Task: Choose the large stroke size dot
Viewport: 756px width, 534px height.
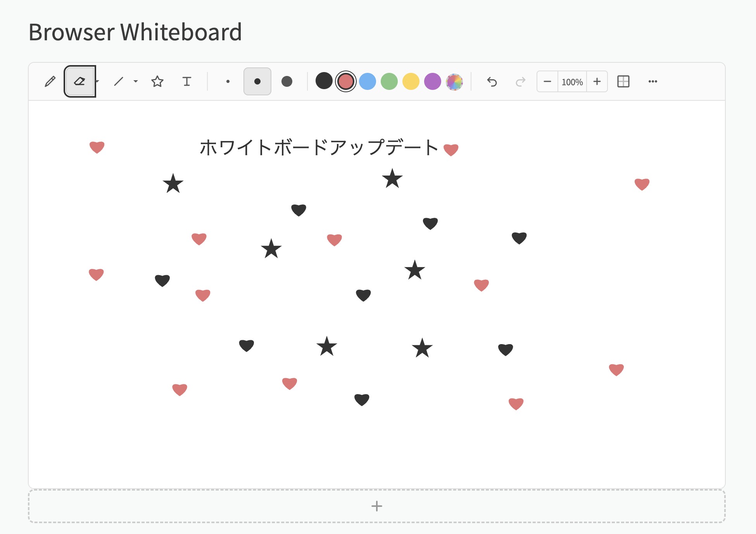Action: 287,81
